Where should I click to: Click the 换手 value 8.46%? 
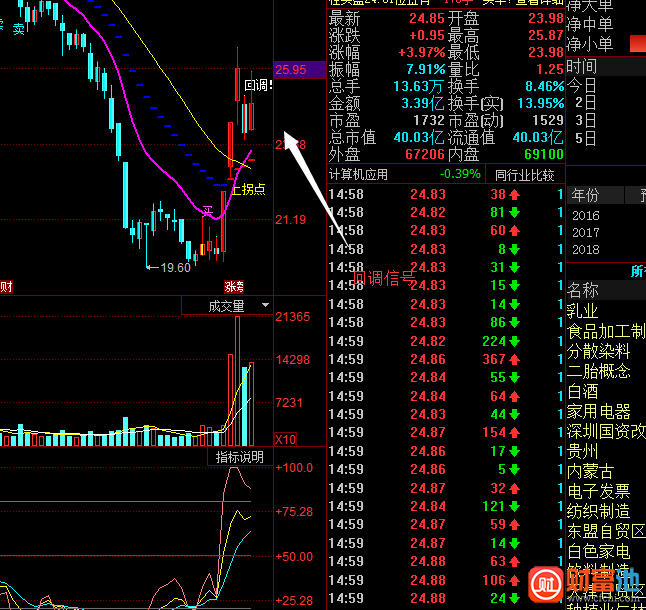[x=544, y=86]
